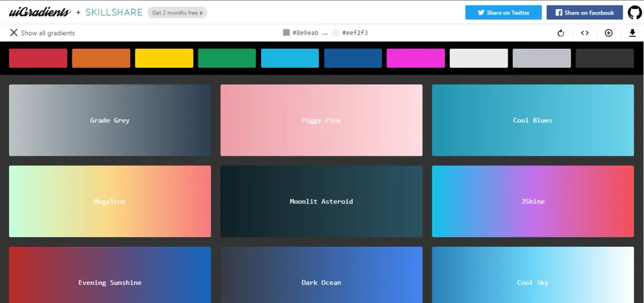Select the Cool Sky gradient
644x303 pixels.
533,275
